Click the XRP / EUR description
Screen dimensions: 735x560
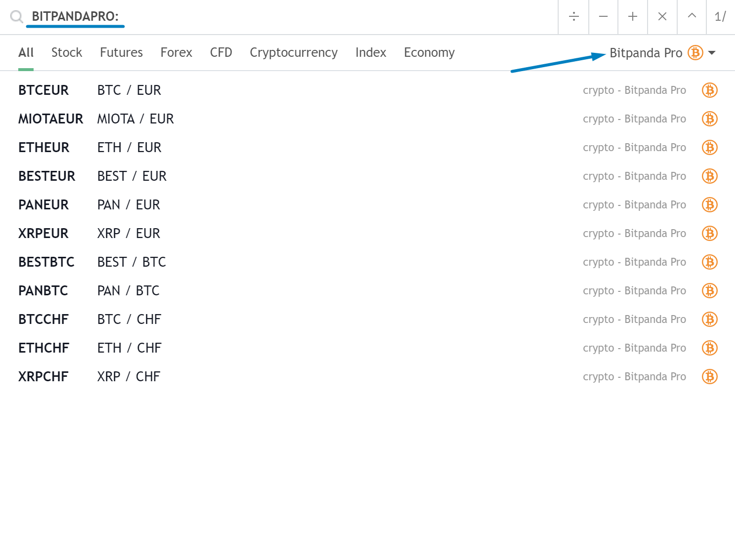tap(128, 234)
